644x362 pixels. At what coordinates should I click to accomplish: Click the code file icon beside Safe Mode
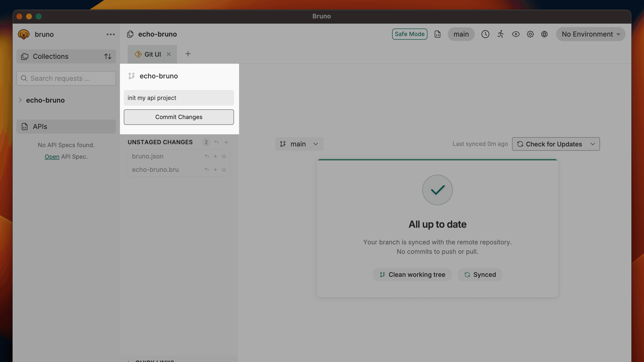click(x=438, y=34)
